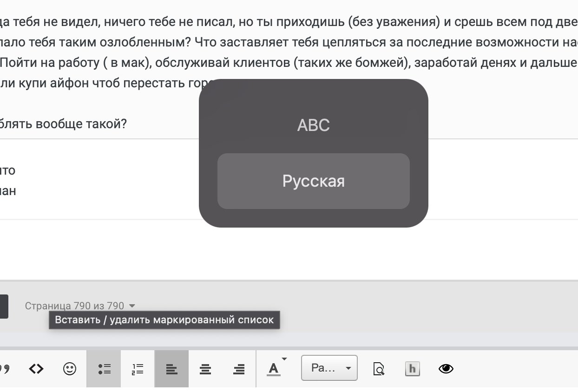
Task: Toggle right text alignment
Action: [x=238, y=368]
